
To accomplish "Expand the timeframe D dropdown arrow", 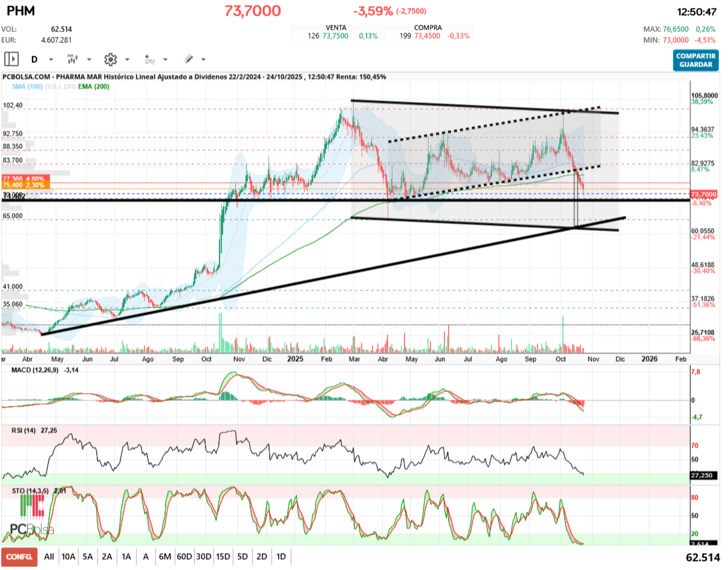I will click(x=51, y=60).
